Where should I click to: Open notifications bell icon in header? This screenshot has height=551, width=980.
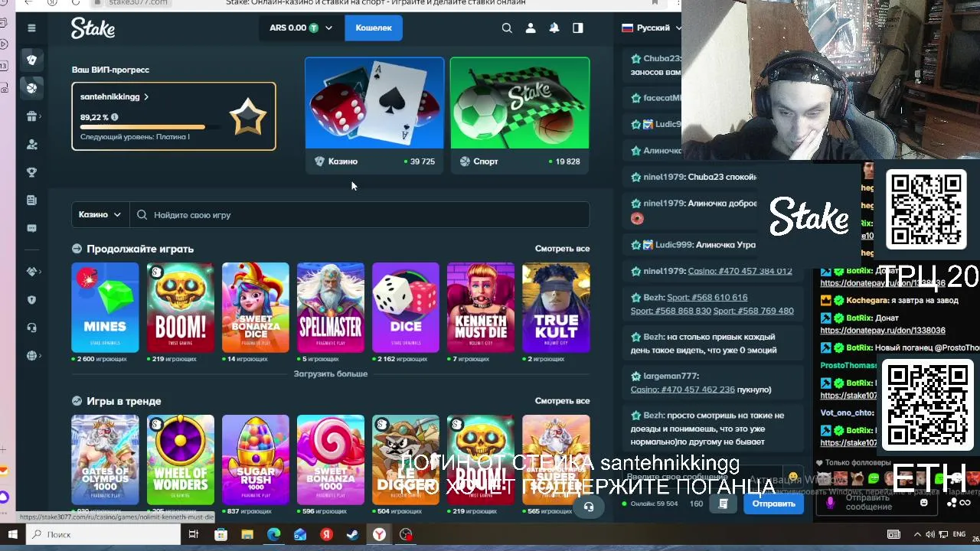point(554,28)
